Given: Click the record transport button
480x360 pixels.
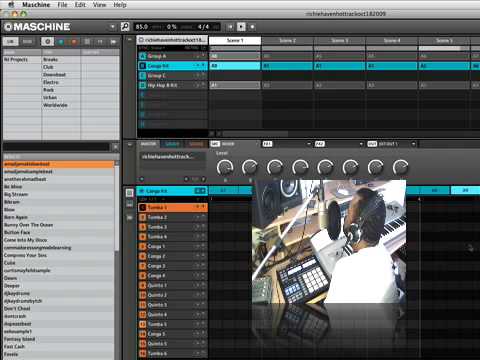Looking at the screenshot, I should [252, 27].
